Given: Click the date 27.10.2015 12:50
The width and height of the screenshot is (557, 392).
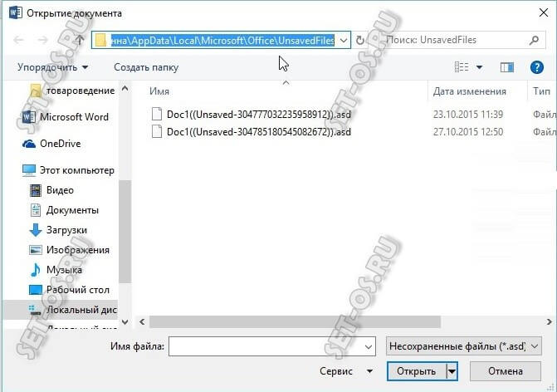Looking at the screenshot, I should pyautogui.click(x=468, y=132).
